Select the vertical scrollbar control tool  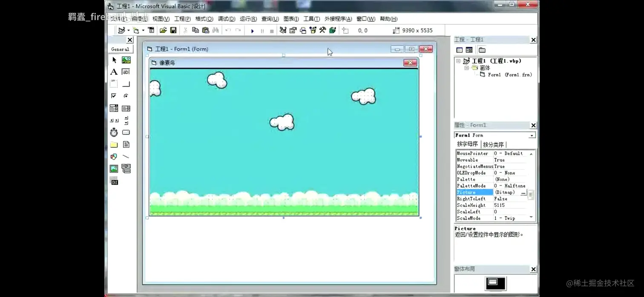pos(126,120)
